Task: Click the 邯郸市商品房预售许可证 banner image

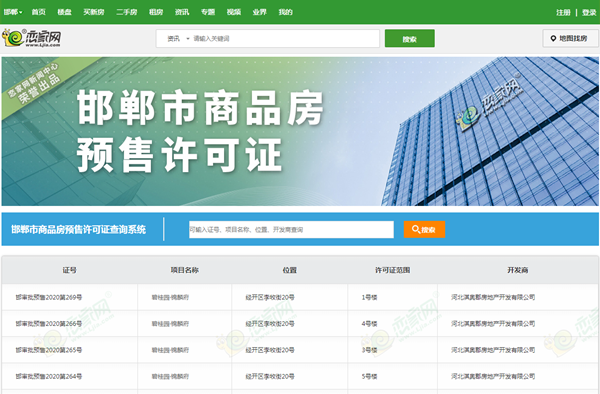Action: click(x=300, y=131)
